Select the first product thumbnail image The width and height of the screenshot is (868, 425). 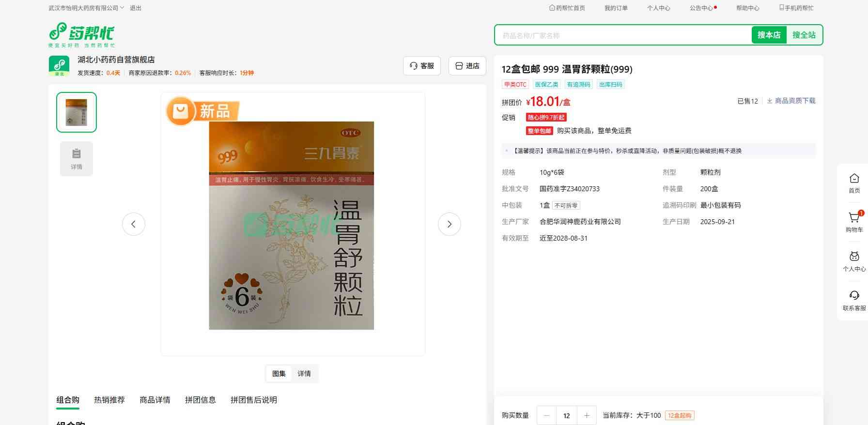click(77, 112)
